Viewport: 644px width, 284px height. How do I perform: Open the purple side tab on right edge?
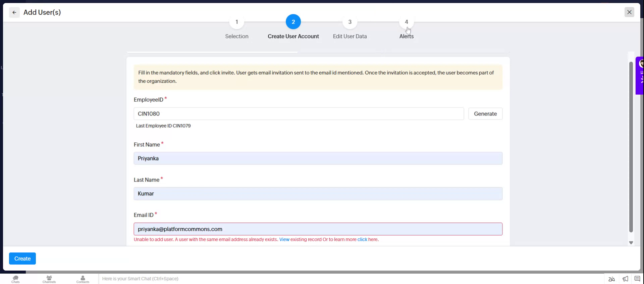point(640,76)
